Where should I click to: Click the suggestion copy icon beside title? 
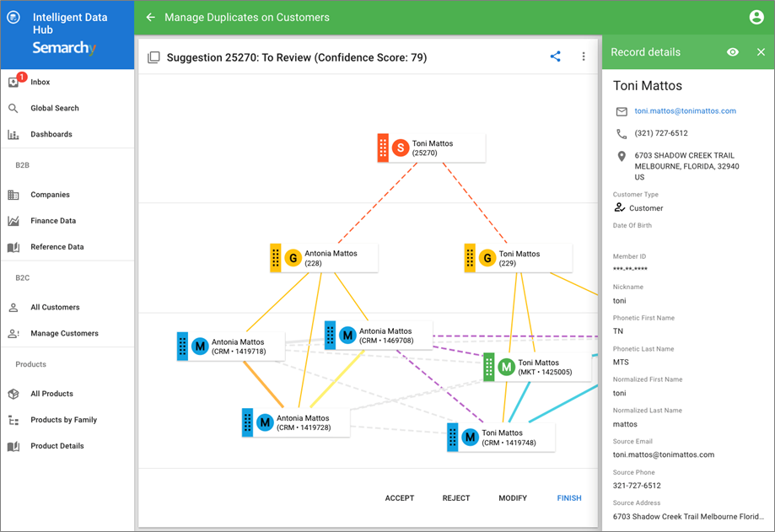[153, 57]
